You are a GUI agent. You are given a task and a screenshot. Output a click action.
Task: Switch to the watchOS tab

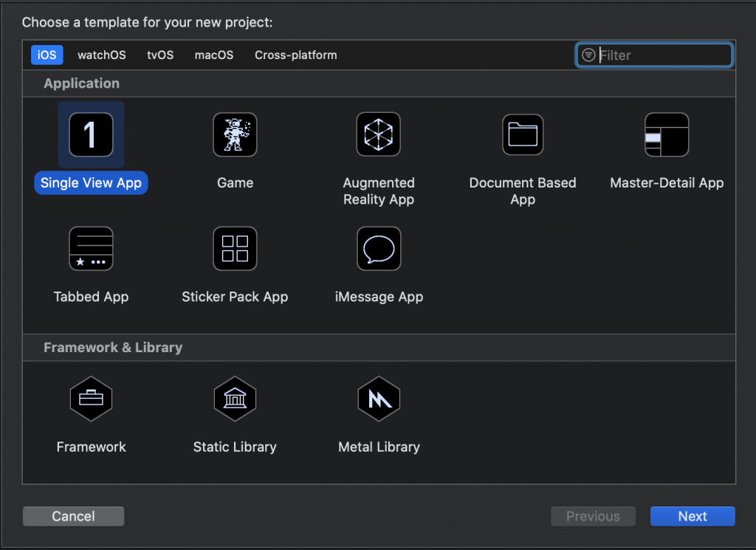[x=102, y=55]
